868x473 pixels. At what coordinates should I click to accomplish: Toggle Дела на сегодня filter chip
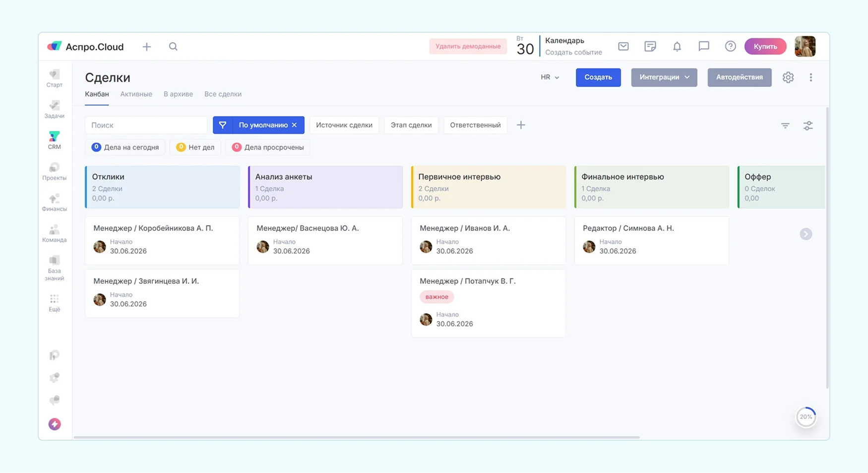(125, 147)
